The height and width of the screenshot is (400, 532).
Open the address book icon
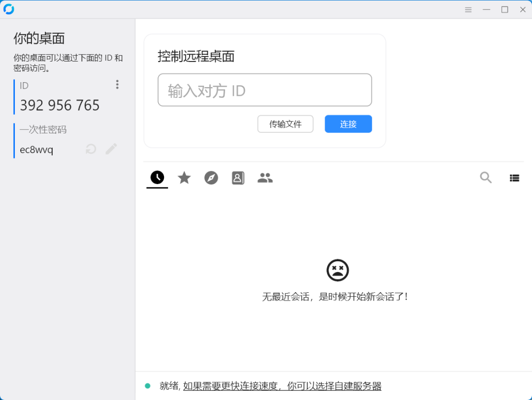[x=238, y=178]
